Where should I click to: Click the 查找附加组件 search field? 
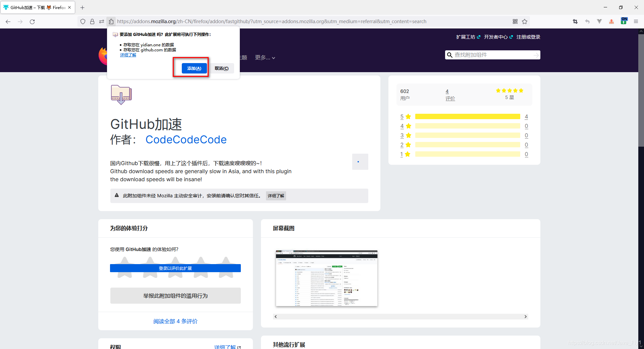tap(493, 55)
